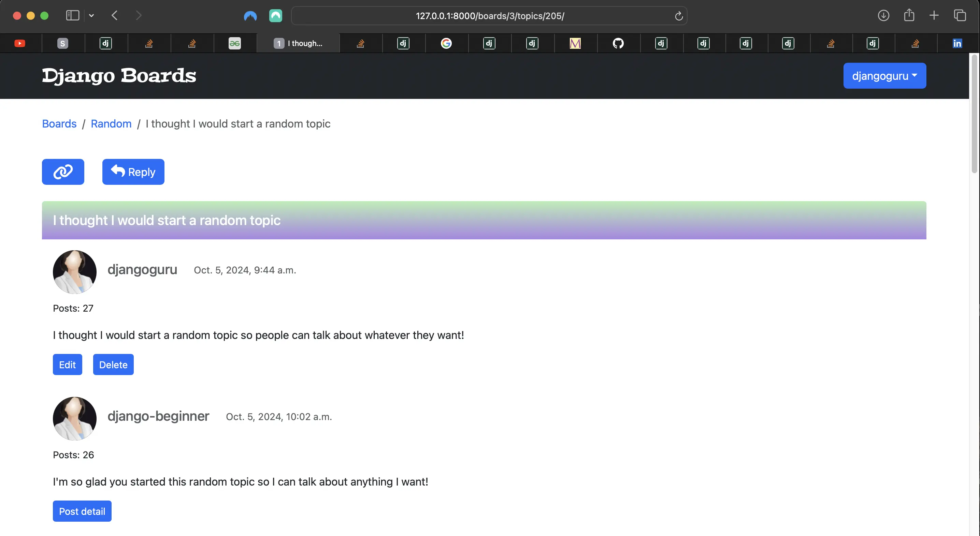The width and height of the screenshot is (980, 536).
Task: Click the Reply button
Action: 133,172
